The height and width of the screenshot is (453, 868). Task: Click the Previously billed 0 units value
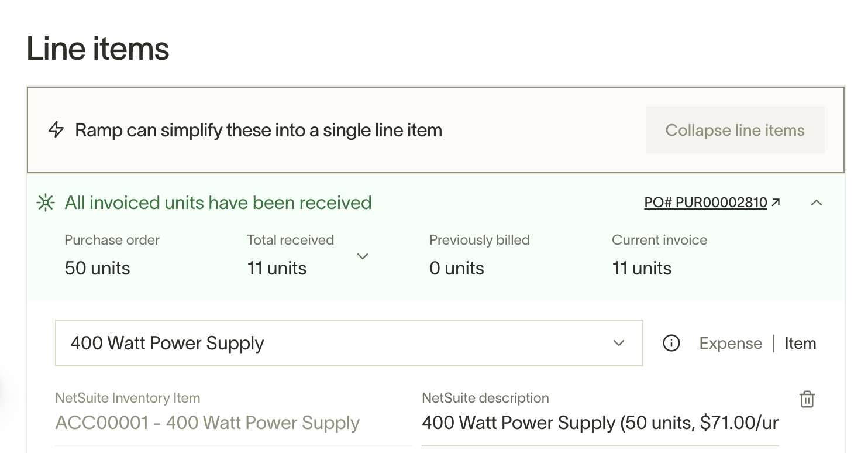point(457,269)
